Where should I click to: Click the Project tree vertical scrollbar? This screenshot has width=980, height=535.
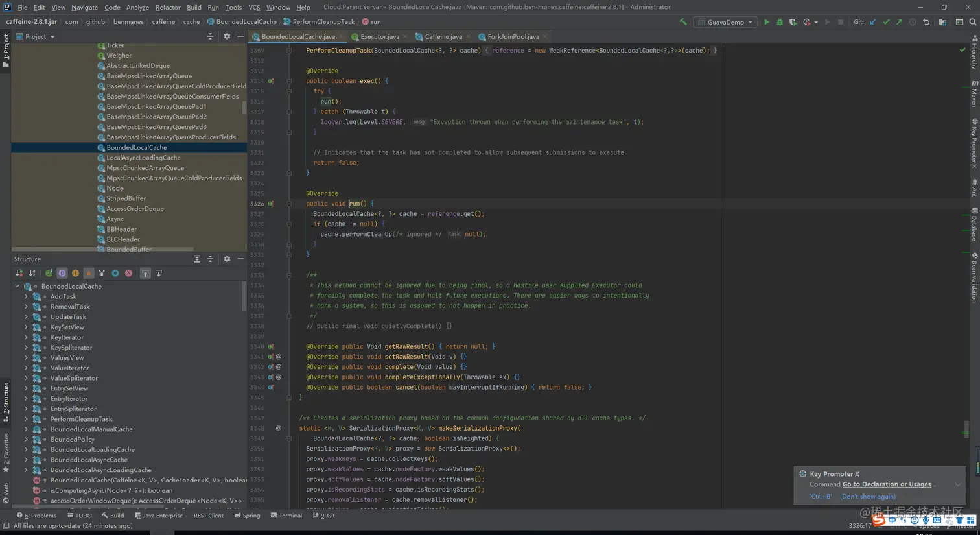coord(244,107)
